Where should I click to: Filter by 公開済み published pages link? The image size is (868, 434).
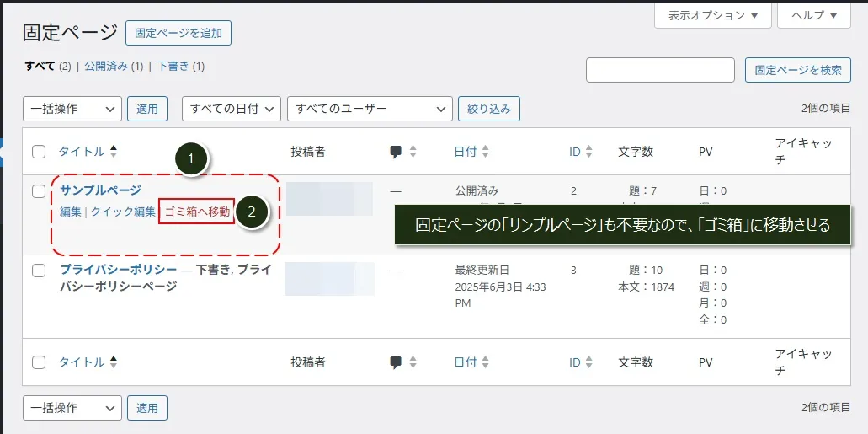pyautogui.click(x=107, y=66)
